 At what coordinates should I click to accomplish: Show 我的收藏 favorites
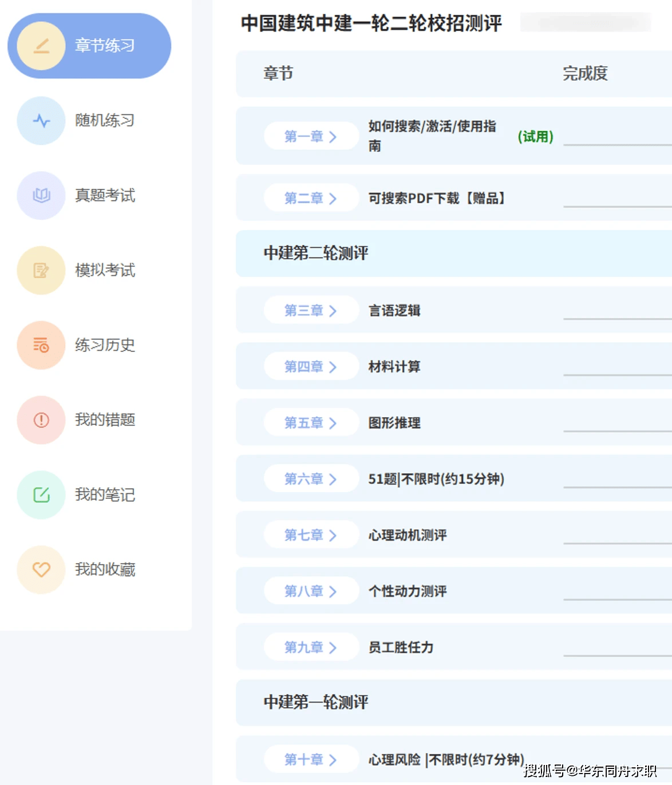[105, 570]
